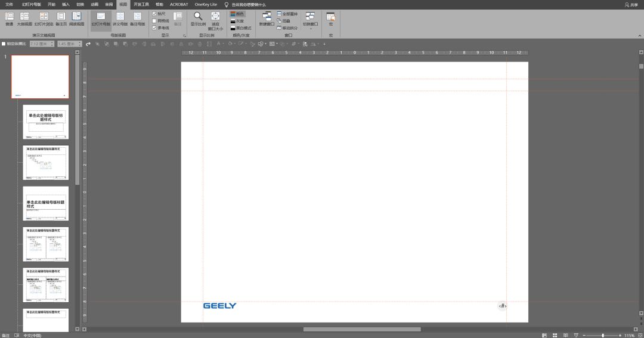Viewport: 644px width, 338px height.
Task: Switch to 大纲视图 outline view
Action: point(24,18)
